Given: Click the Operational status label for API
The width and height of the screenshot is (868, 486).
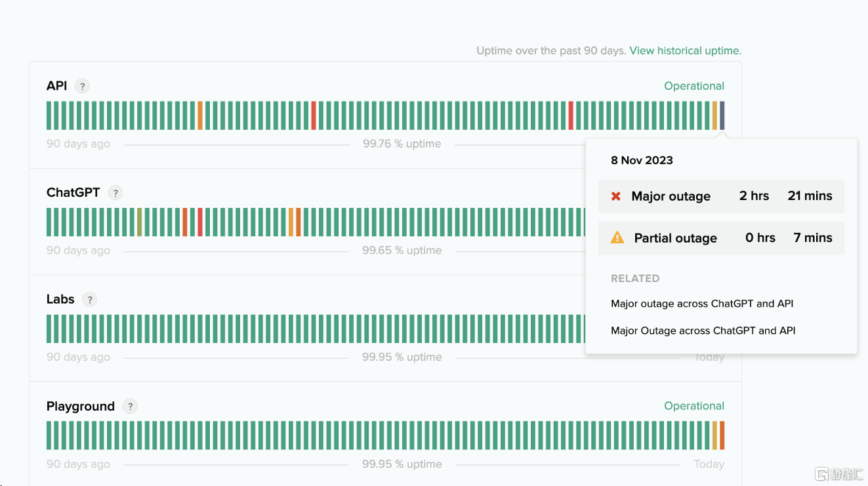Looking at the screenshot, I should pyautogui.click(x=693, y=86).
